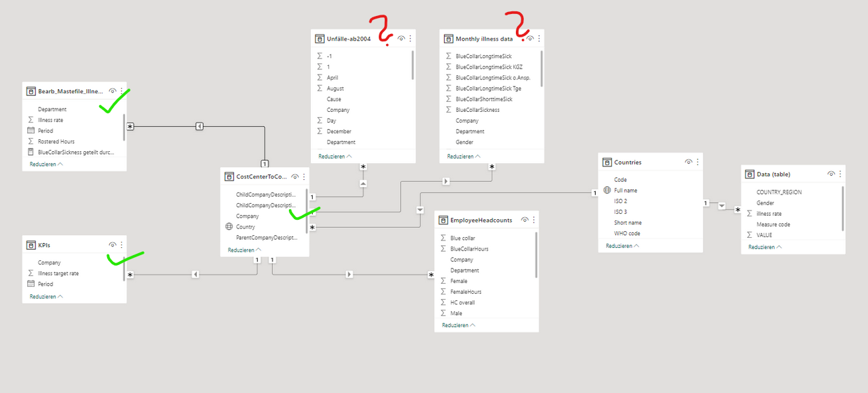Viewport: 868px width, 393px height.
Task: Open more options for KPIs table
Action: [121, 245]
